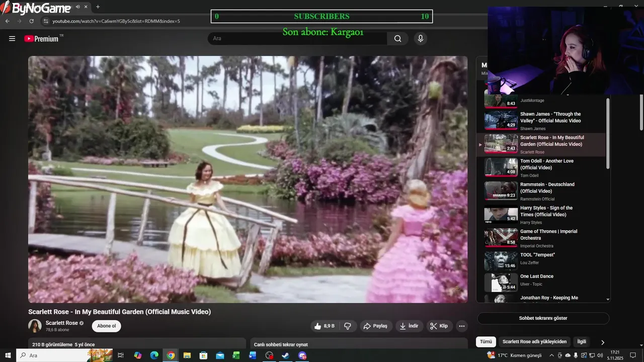Open Excel from taskbar
This screenshot has width=644, height=362.
point(236,355)
